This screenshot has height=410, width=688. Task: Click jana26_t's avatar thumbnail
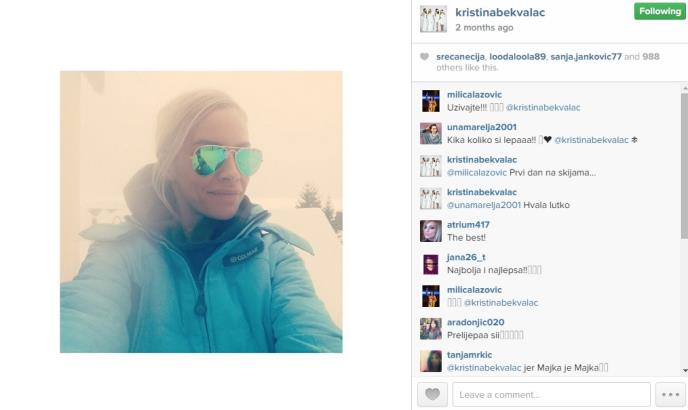coord(431,263)
